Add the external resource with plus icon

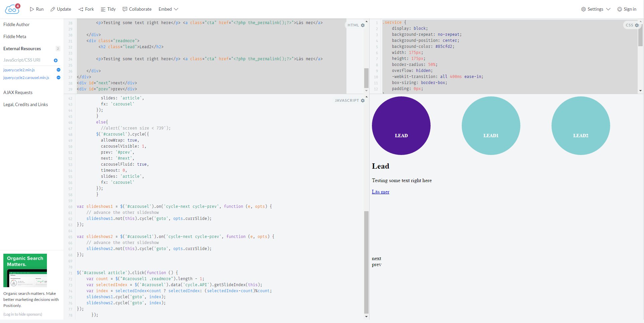coord(56,60)
